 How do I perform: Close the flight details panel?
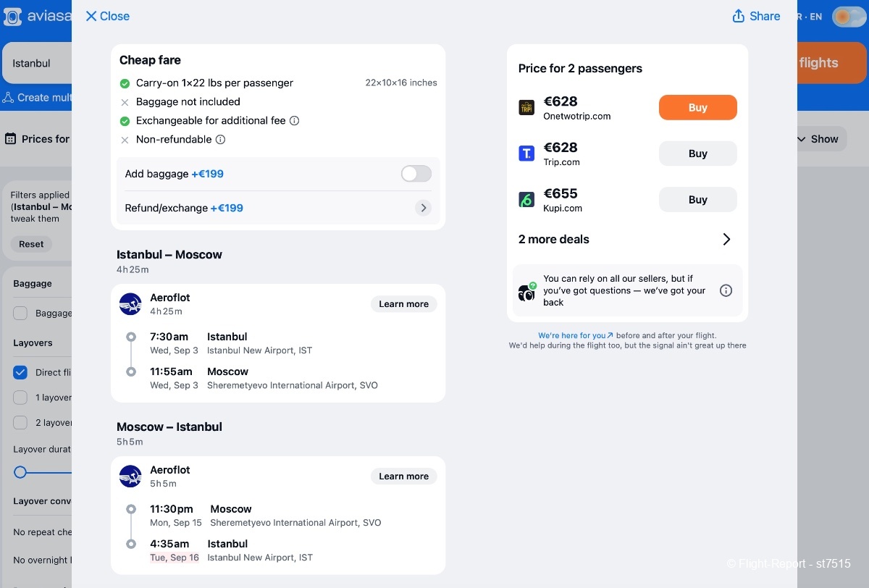pyautogui.click(x=107, y=16)
